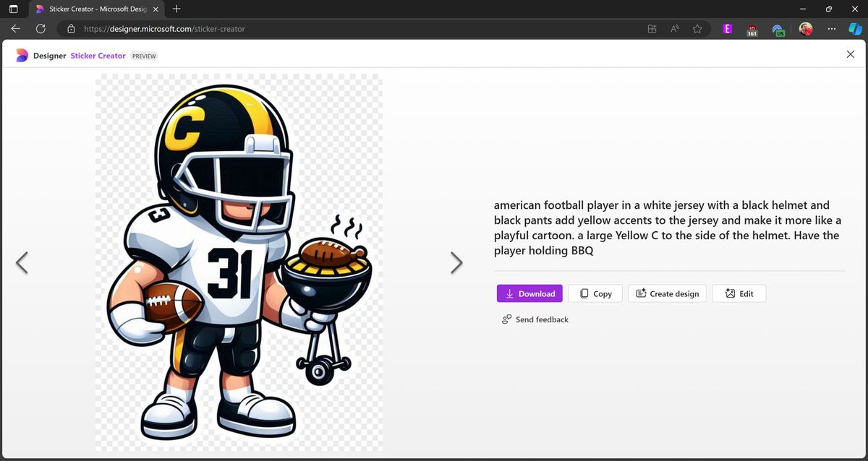
Task: Open a new browser tab
Action: coord(176,10)
